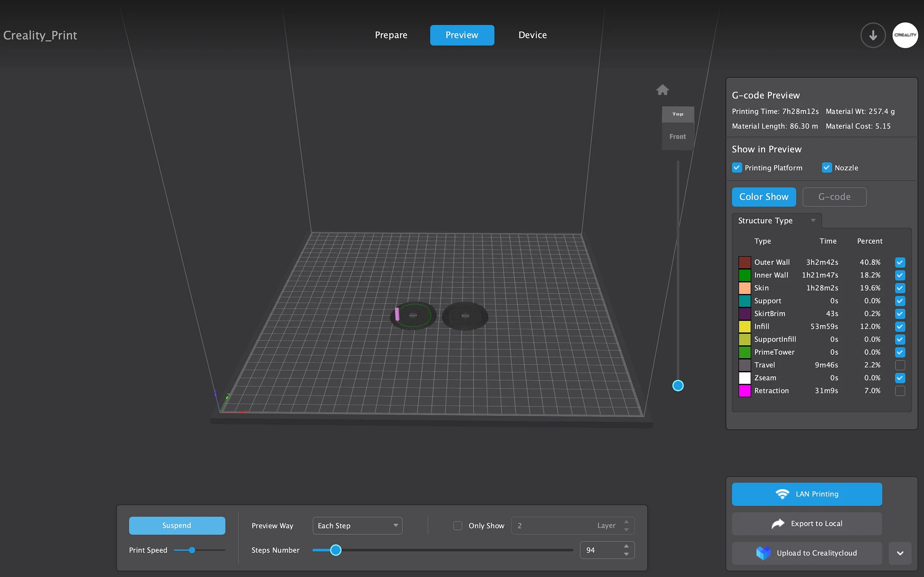The height and width of the screenshot is (577, 924).
Task: Click the LAN Printing button
Action: [x=806, y=494]
